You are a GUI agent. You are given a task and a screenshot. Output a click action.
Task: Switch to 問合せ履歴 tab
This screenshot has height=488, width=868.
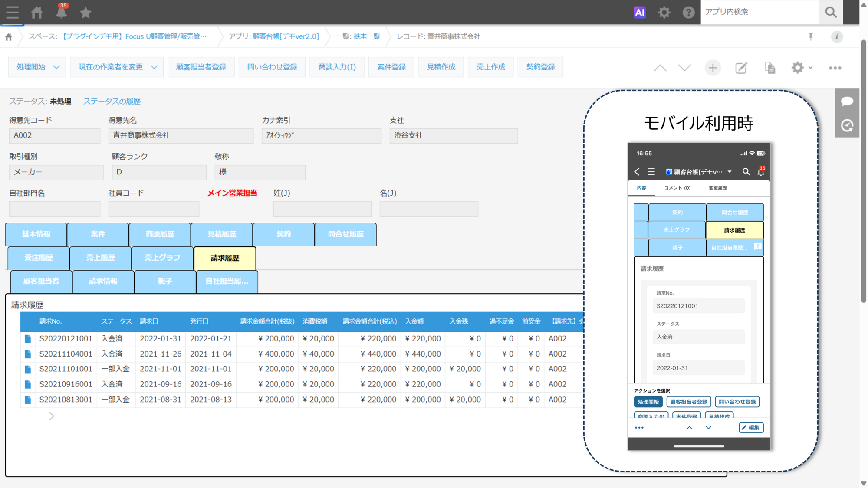[x=346, y=234]
